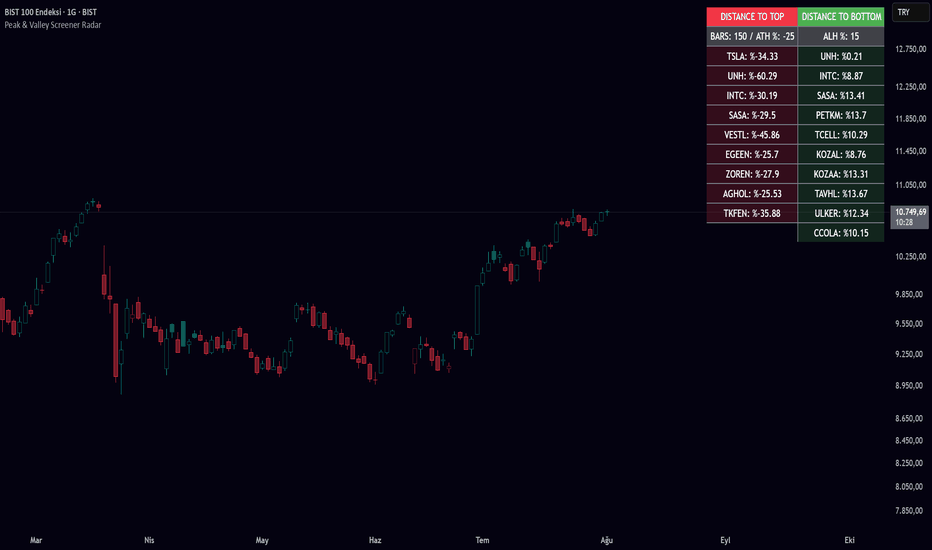Image resolution: width=932 pixels, height=550 pixels.
Task: Click the TKFEN: %-35.88 cell
Action: tap(752, 213)
